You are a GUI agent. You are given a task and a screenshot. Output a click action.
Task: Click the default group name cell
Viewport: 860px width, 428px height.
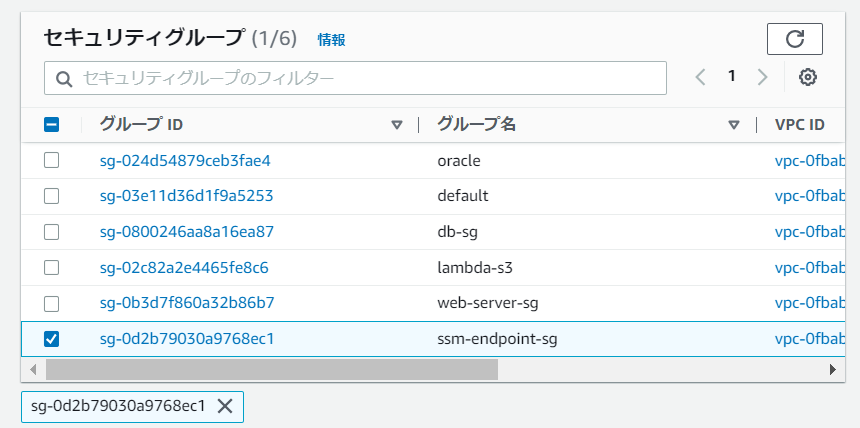coord(462,196)
